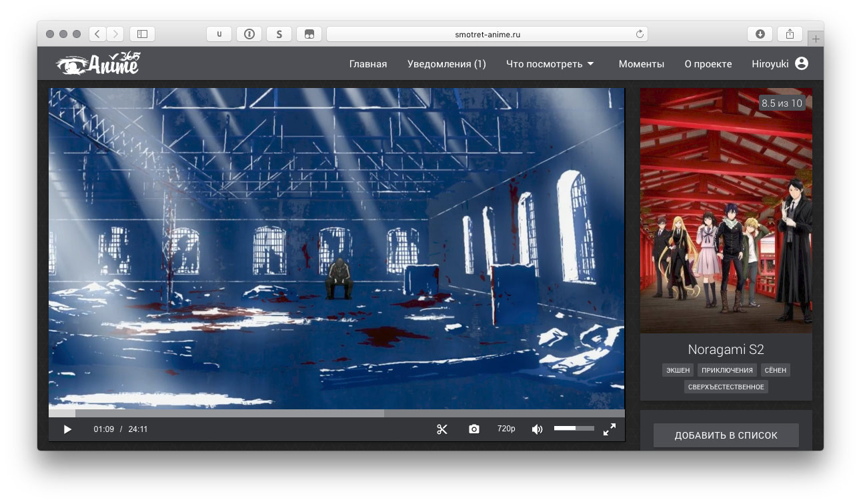Click the U extension icon
The height and width of the screenshot is (504, 861).
(x=219, y=34)
